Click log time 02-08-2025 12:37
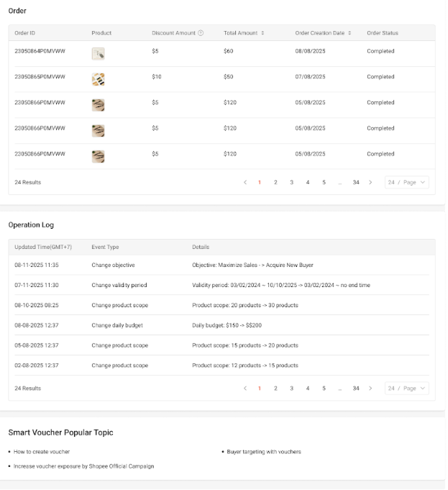This screenshot has height=490, width=448. pos(37,366)
